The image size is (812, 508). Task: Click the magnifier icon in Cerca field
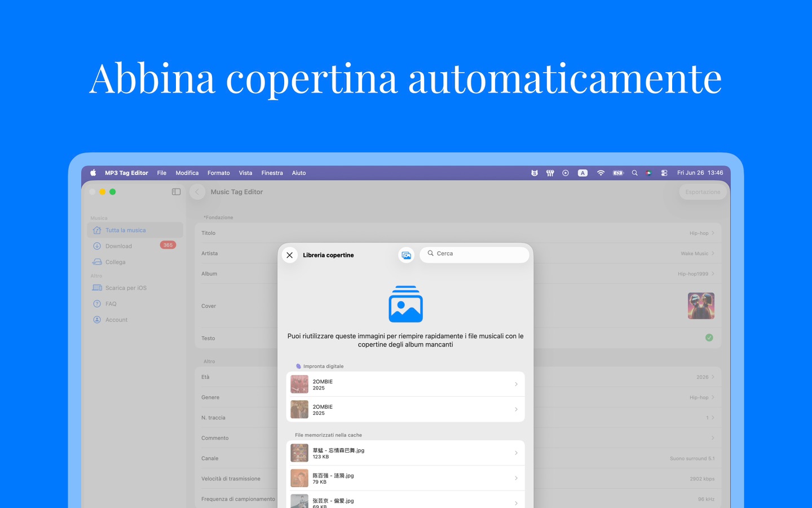click(x=431, y=253)
